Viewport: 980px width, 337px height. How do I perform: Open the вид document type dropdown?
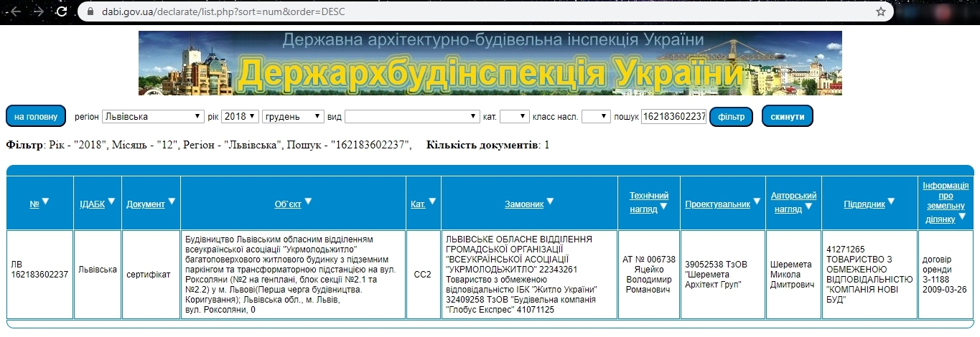pyautogui.click(x=412, y=116)
